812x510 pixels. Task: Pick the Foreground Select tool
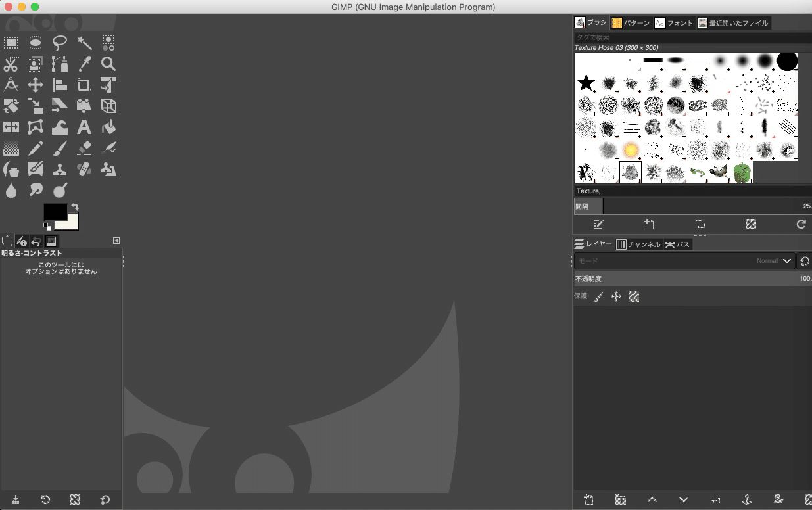[36, 64]
